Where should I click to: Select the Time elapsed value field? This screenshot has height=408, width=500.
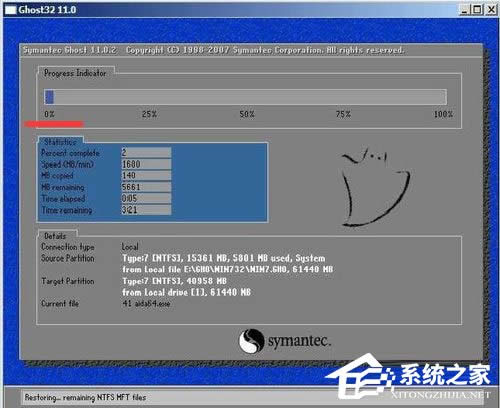tap(146, 198)
